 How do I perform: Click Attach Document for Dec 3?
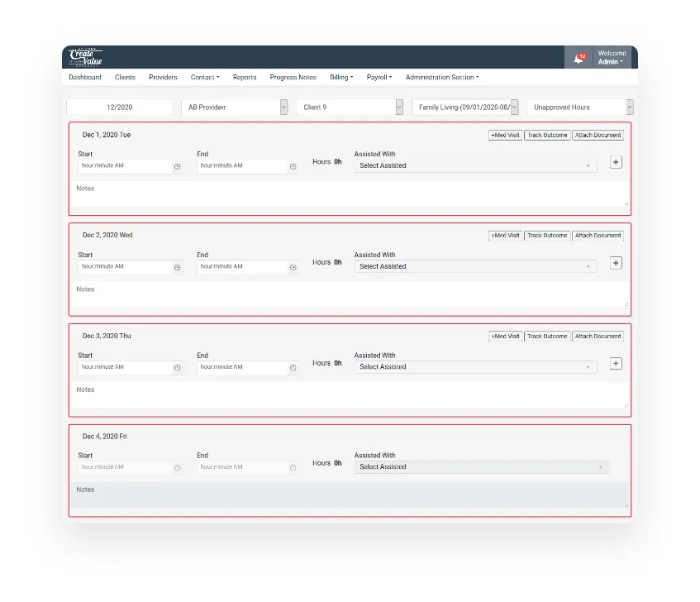click(598, 337)
